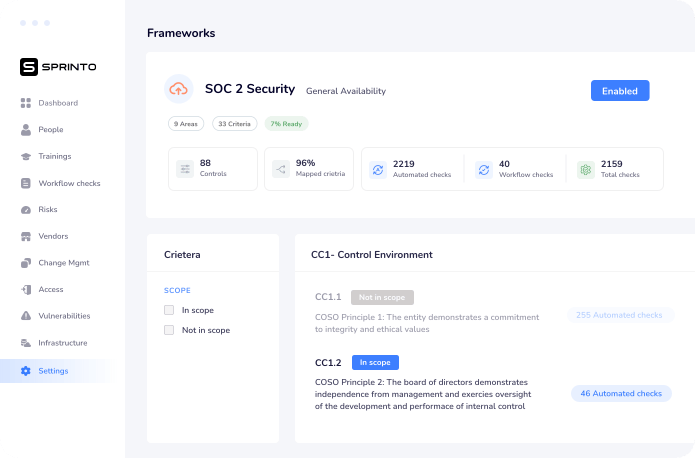This screenshot has width=695, height=458.
Task: Open Vulnerabilities in the sidebar
Action: (x=64, y=316)
